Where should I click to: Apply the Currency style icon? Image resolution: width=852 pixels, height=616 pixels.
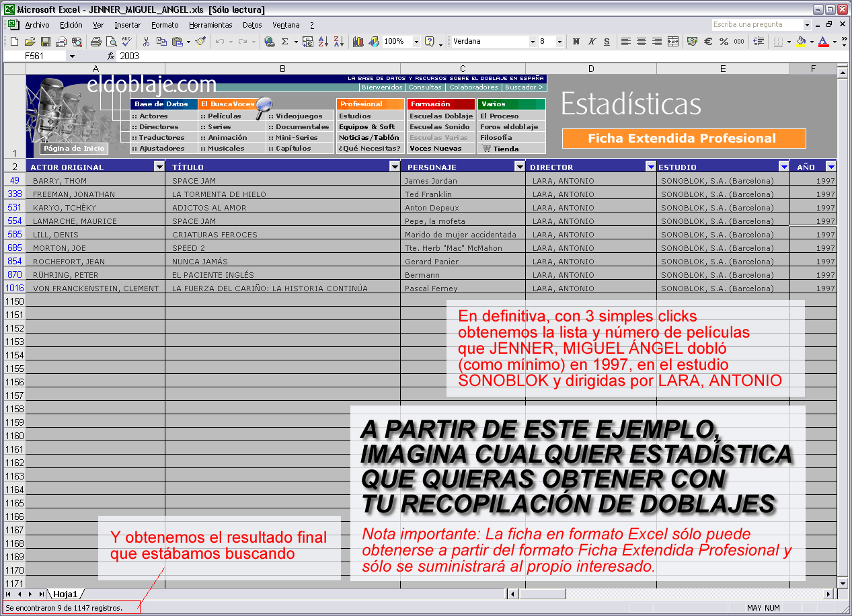coord(693,42)
